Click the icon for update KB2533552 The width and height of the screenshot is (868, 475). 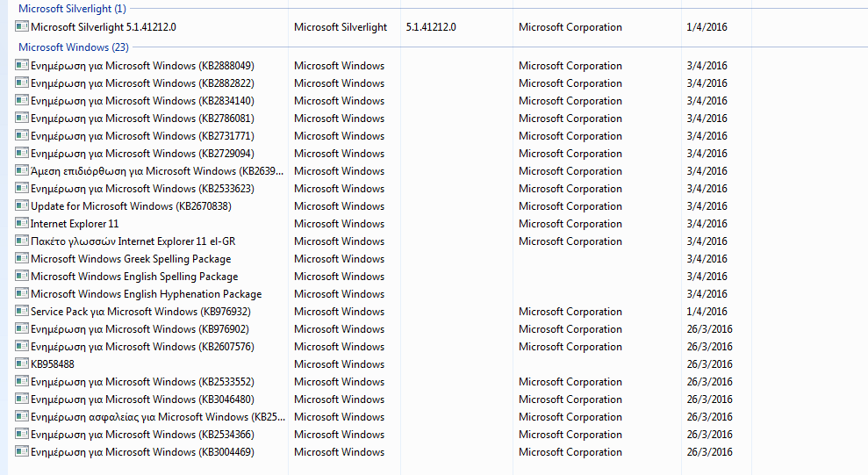(x=22, y=381)
